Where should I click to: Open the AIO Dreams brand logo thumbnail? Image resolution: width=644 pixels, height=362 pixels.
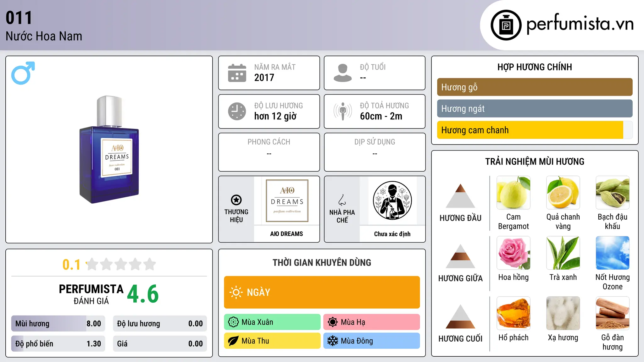point(287,201)
